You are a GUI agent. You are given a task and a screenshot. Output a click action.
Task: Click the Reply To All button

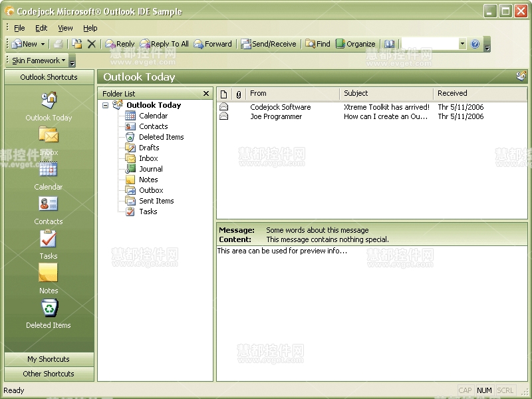tap(164, 44)
